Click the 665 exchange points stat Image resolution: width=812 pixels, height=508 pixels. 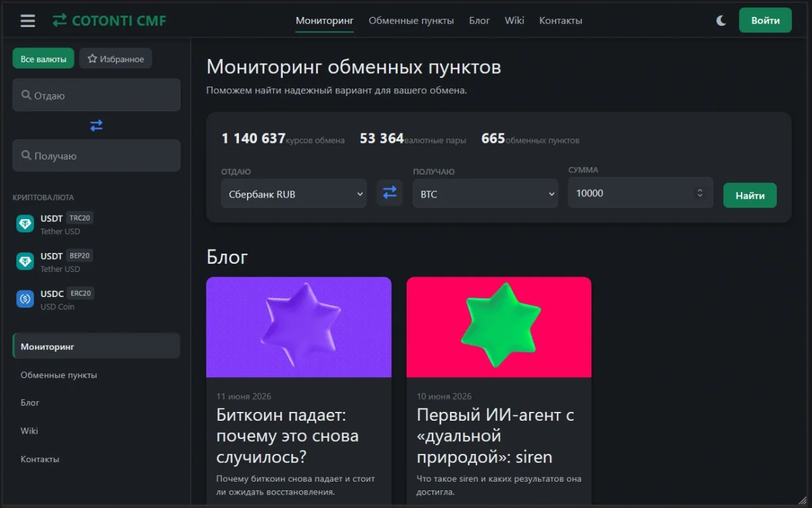click(530, 139)
